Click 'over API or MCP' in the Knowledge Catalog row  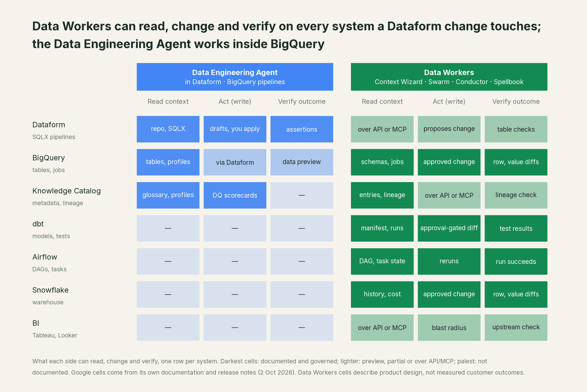click(449, 195)
